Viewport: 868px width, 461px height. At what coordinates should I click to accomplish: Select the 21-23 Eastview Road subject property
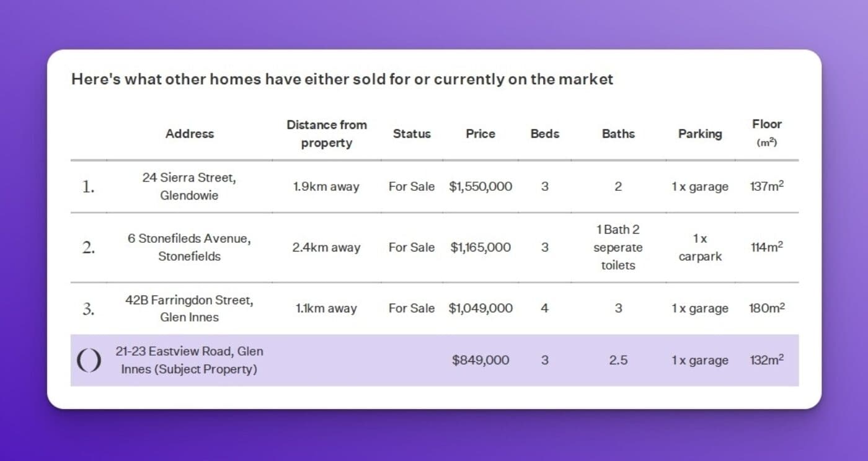(188, 360)
